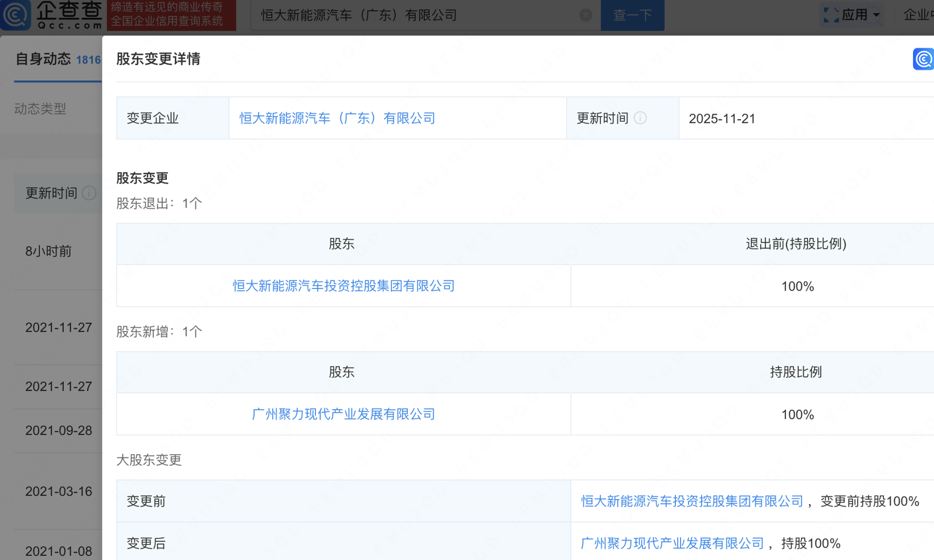Switch to the 自身动态 tab
This screenshot has width=934, height=560.
click(44, 59)
